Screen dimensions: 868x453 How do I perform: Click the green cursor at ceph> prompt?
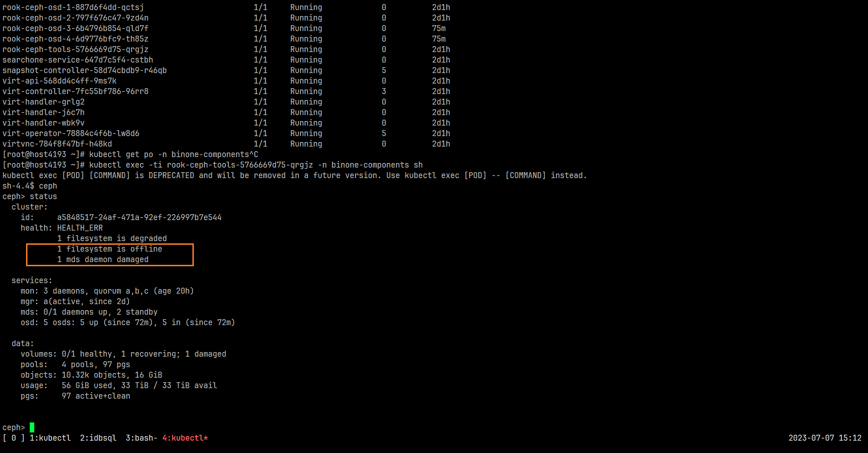(32, 427)
